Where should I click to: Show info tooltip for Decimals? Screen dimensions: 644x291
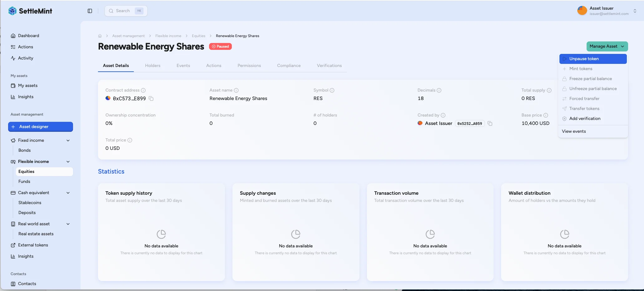[x=439, y=90]
